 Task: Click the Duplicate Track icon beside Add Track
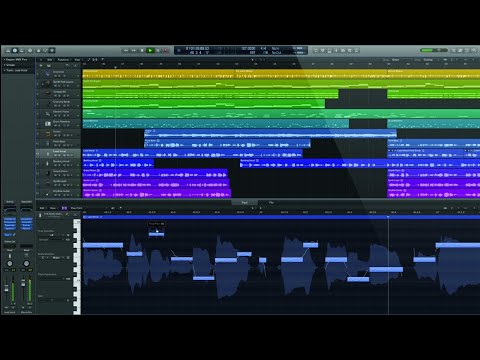pyautogui.click(x=49, y=66)
